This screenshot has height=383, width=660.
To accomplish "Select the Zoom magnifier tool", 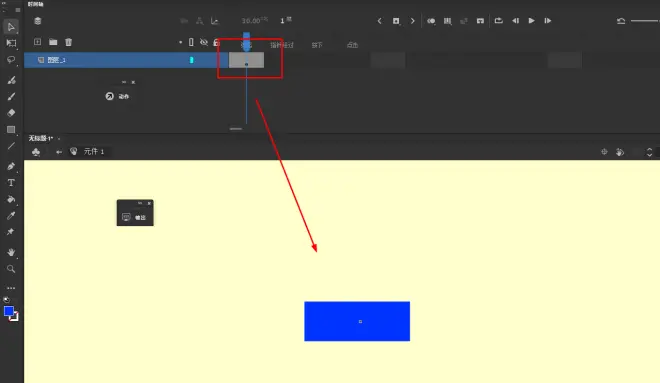I will click(x=11, y=269).
